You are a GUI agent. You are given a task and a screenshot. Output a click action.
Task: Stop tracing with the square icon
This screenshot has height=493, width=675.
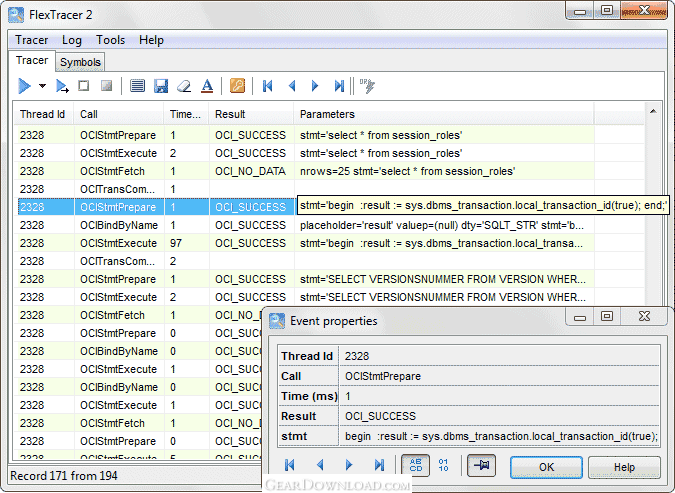tap(84, 86)
